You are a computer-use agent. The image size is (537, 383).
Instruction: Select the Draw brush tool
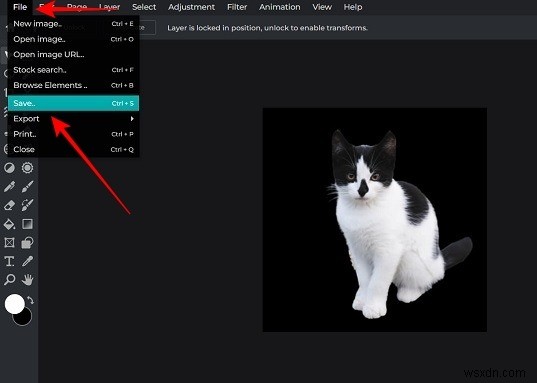(x=27, y=187)
